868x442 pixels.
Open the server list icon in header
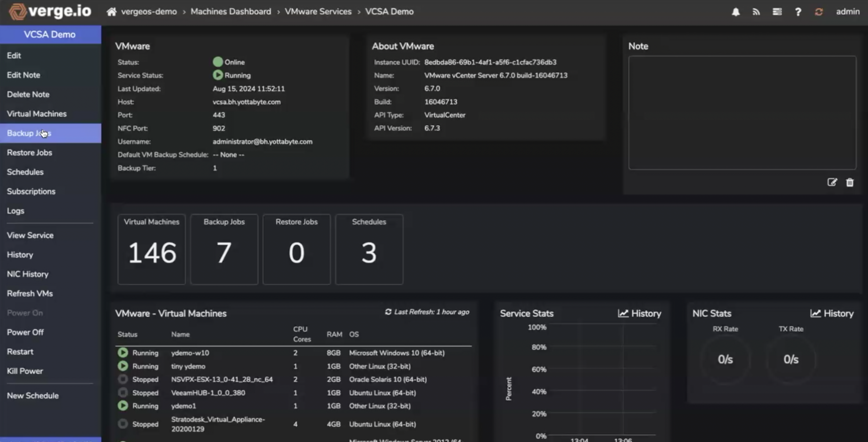(x=777, y=12)
